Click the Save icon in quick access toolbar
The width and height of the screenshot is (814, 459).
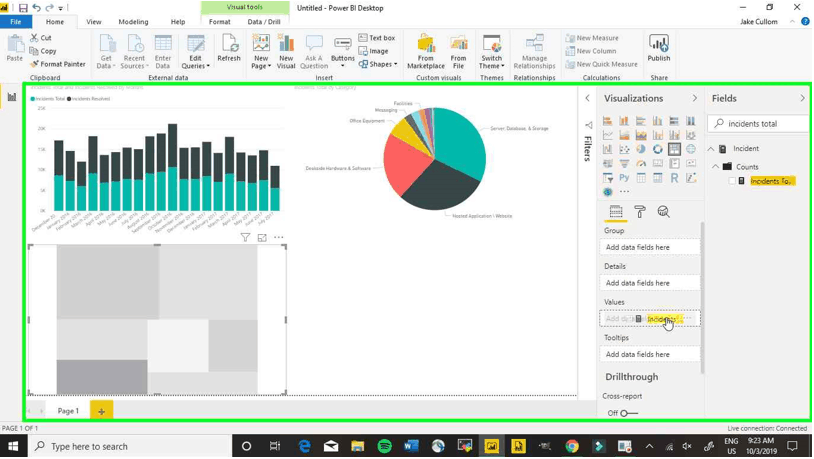pyautogui.click(x=23, y=8)
